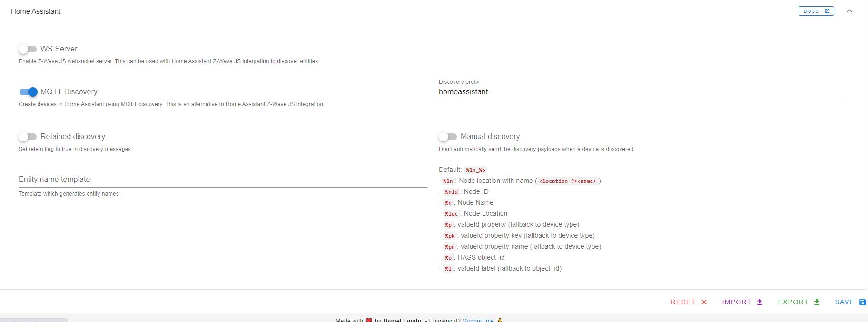Click the <location-?><name> code snippet
The width and height of the screenshot is (868, 322).
(568, 181)
